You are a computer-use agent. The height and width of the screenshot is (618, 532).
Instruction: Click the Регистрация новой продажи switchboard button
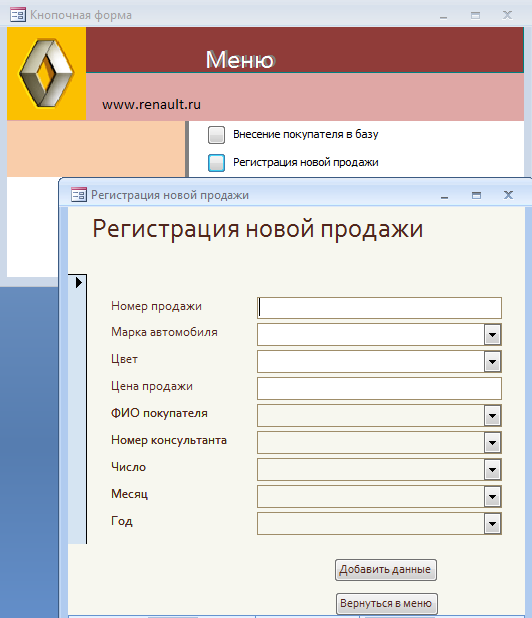point(216,163)
